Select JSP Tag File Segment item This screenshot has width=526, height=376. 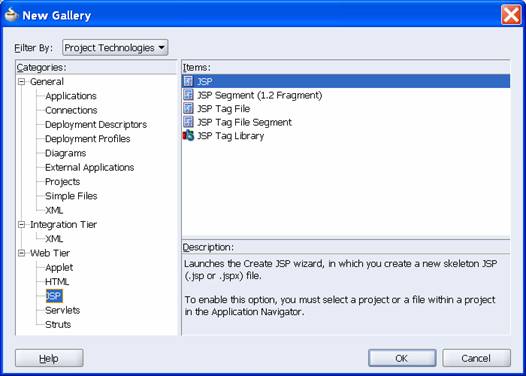(244, 122)
